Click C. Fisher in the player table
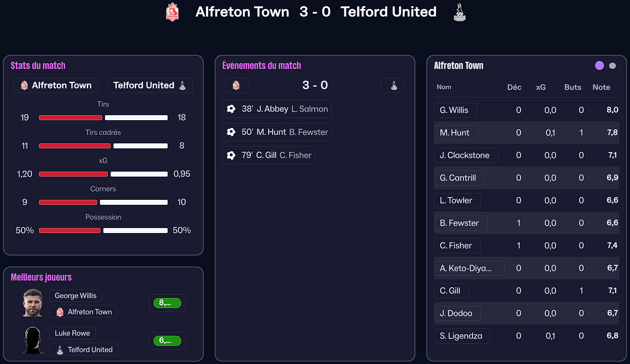The height and width of the screenshot is (364, 630). [x=456, y=245]
